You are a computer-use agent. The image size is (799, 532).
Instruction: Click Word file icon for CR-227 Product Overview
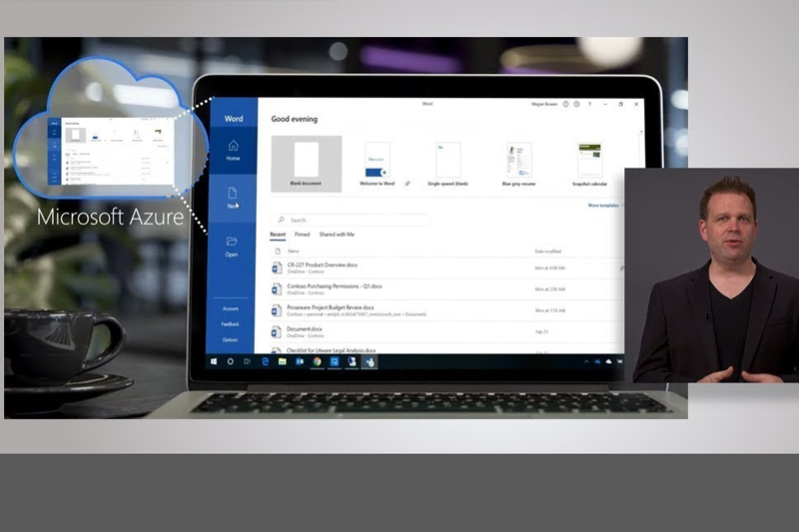click(277, 267)
